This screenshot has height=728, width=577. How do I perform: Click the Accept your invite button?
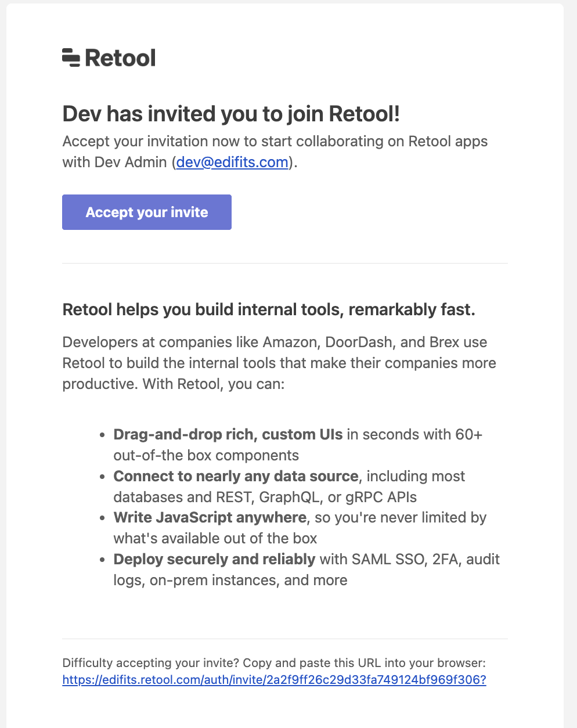tap(147, 212)
